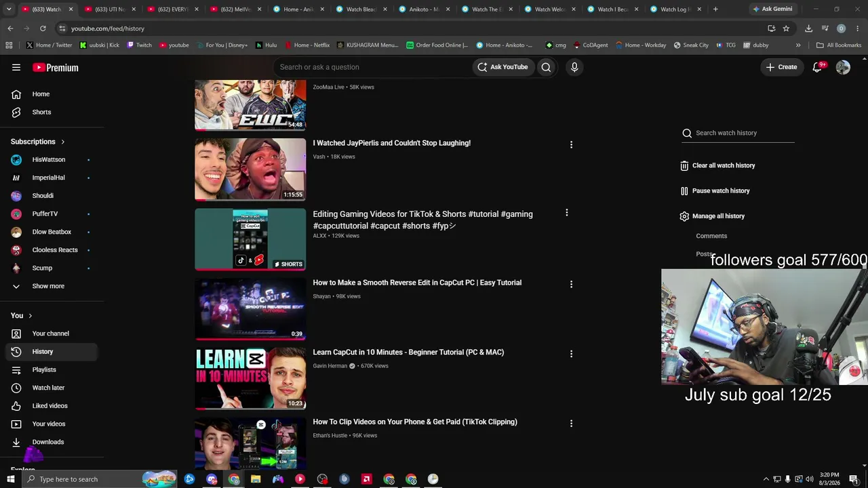Open File Explorer from the taskbar

tap(256, 479)
